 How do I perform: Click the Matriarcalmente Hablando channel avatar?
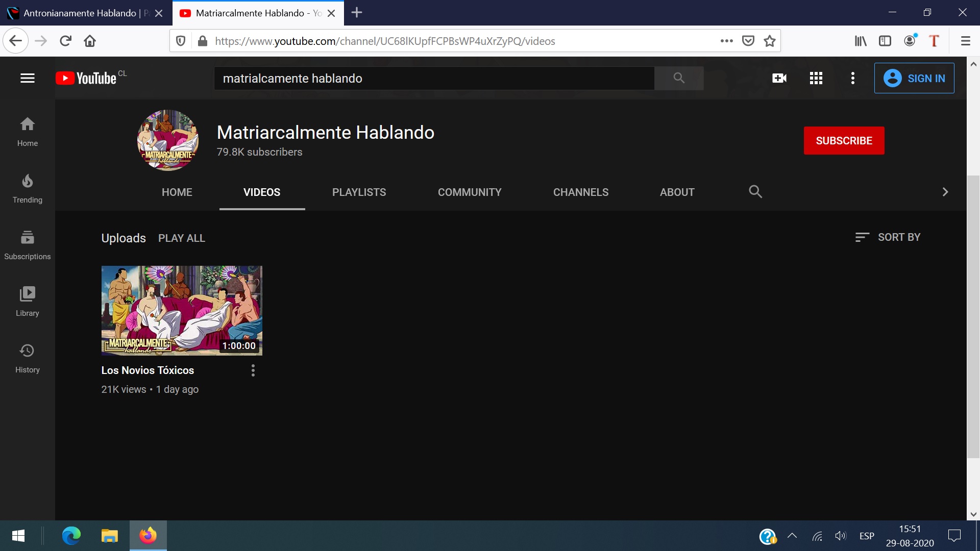[168, 140]
